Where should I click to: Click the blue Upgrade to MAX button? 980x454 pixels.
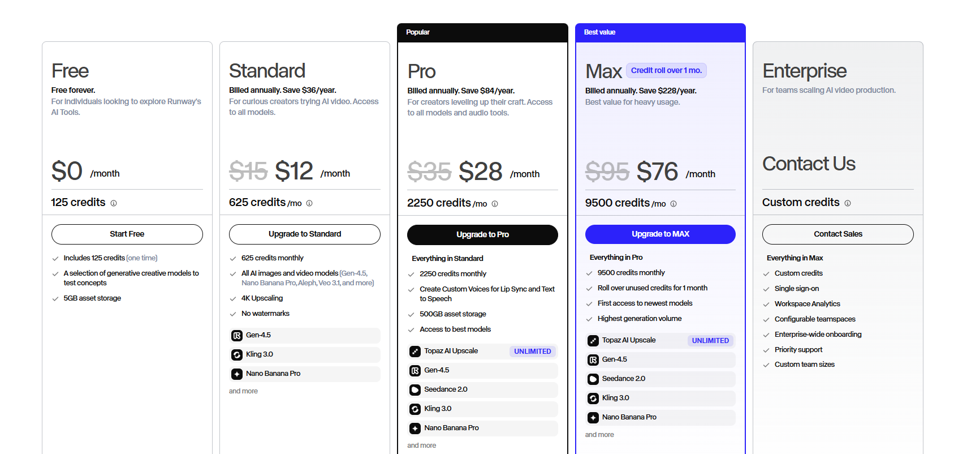coord(660,234)
